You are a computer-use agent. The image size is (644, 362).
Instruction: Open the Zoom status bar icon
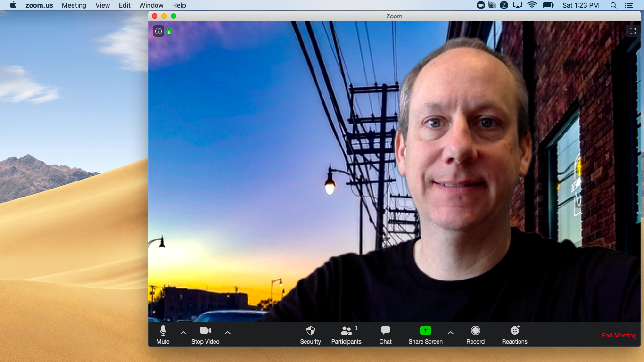pos(504,5)
